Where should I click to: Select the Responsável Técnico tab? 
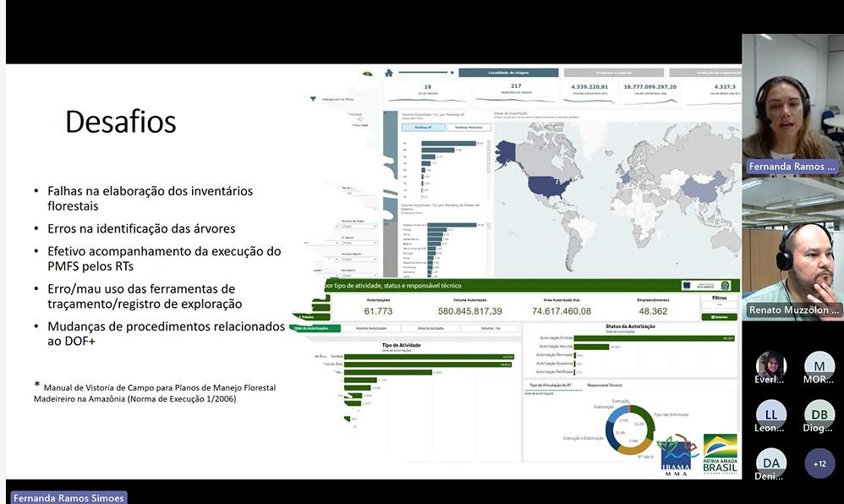(x=605, y=385)
